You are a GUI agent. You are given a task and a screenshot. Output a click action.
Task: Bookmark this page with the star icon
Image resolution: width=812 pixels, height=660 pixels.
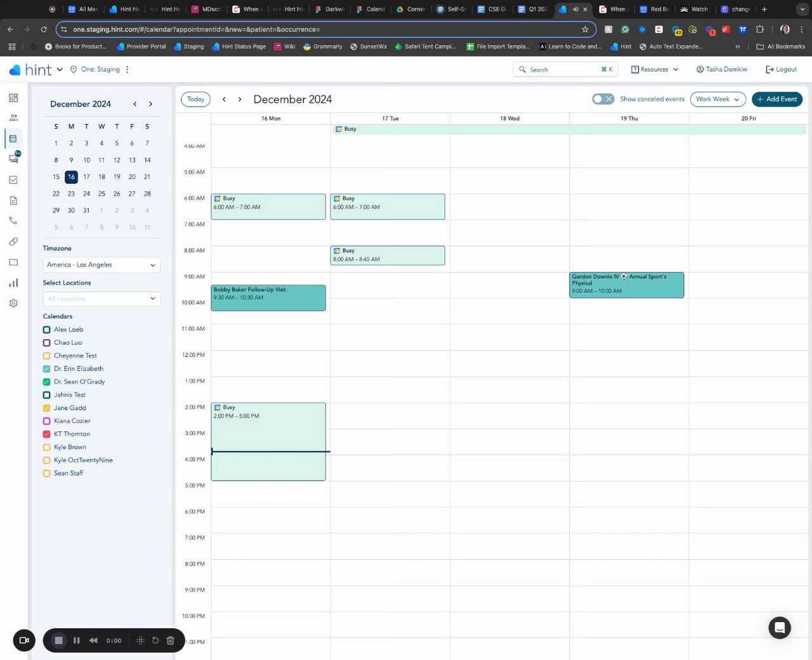pyautogui.click(x=585, y=29)
